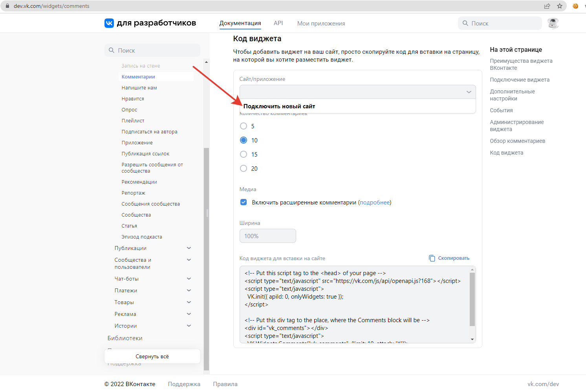Click the sidebar Поиск search field
This screenshot has width=586, height=392.
point(152,50)
